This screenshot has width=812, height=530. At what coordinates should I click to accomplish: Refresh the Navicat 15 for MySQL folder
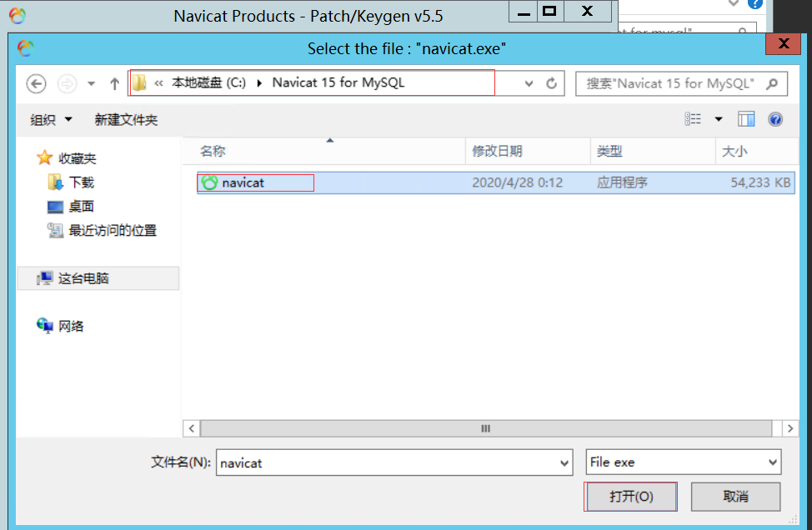pos(552,83)
